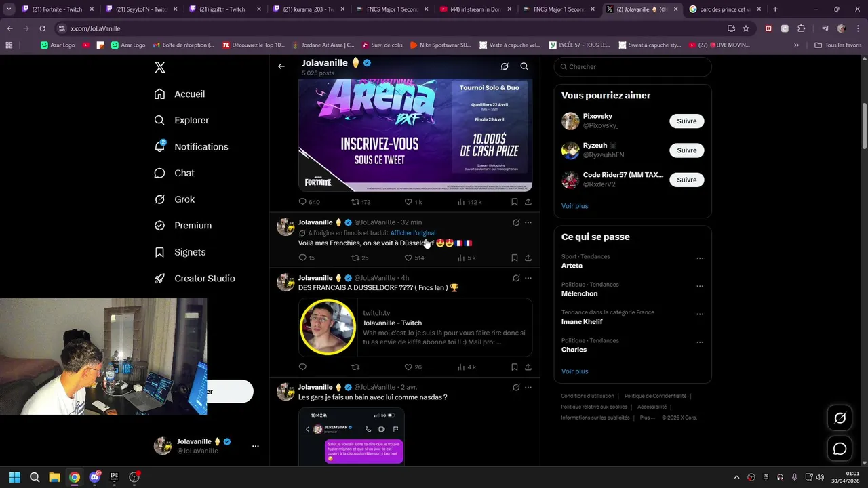The width and height of the screenshot is (868, 488).
Task: Open Epic Games launcher in taskbar
Action: tap(114, 477)
